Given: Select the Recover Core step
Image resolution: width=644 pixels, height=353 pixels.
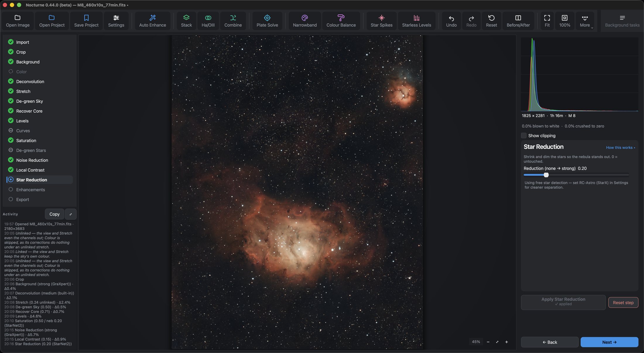Looking at the screenshot, I should [x=40, y=111].
